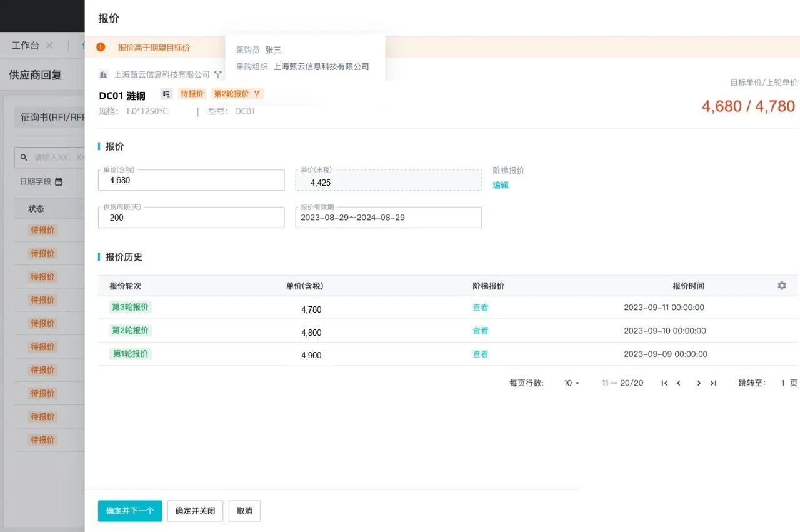The width and height of the screenshot is (800, 532).
Task: Click the orange warning icon in the alert banner
Action: 101,48
